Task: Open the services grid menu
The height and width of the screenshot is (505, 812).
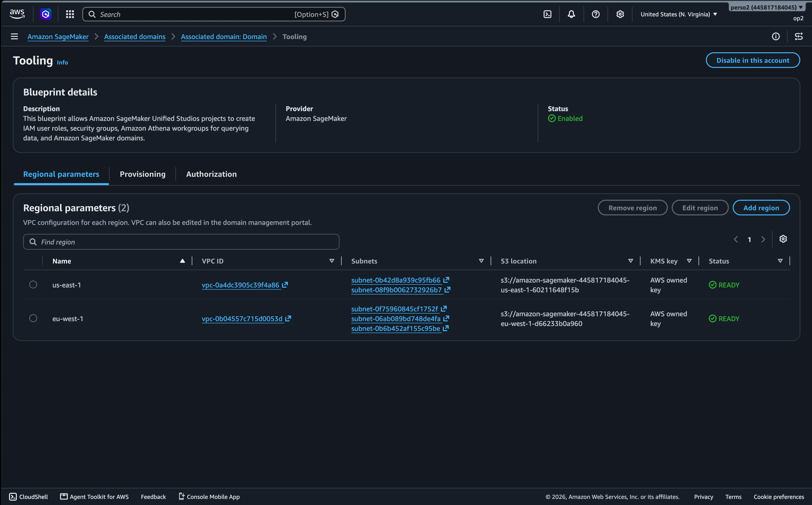Action: pos(70,14)
